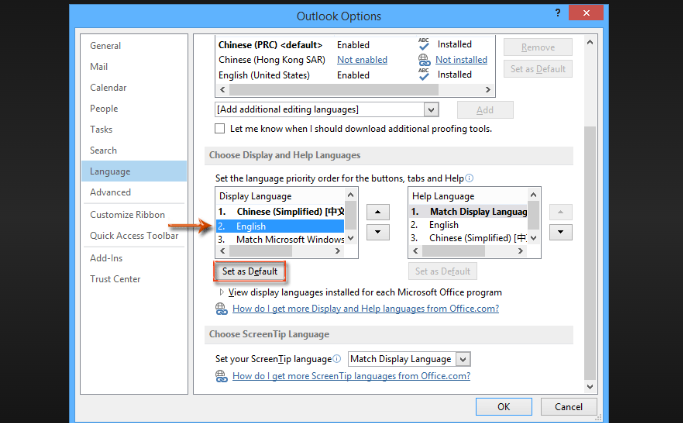Open the Trust Center category
The width and height of the screenshot is (683, 423).
point(115,279)
